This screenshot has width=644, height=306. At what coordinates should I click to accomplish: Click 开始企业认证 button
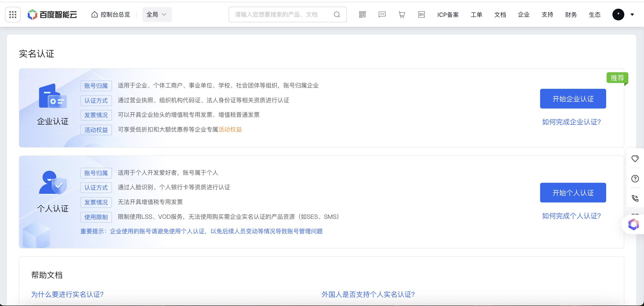[573, 99]
